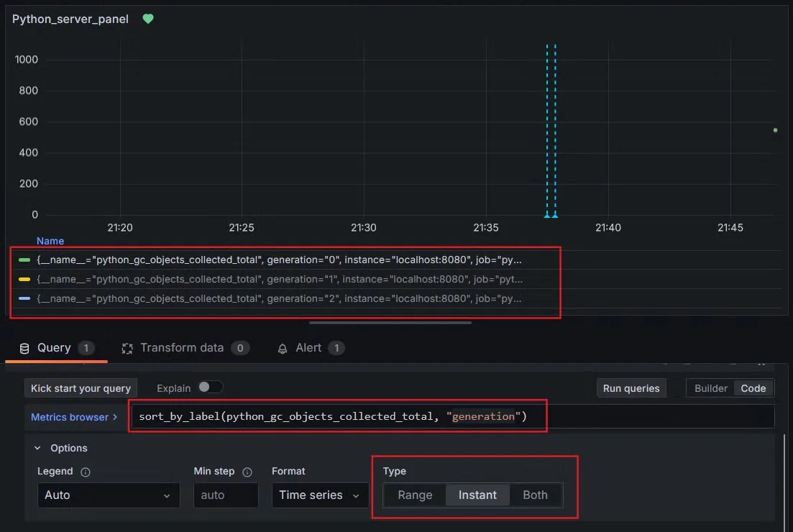This screenshot has width=793, height=532.
Task: Sort legend by Name header
Action: (50, 242)
